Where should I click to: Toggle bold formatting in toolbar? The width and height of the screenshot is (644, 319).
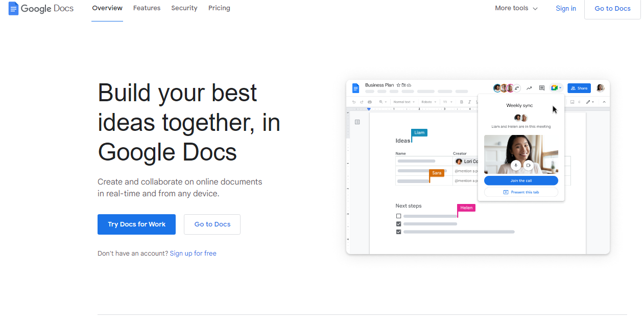(x=462, y=102)
